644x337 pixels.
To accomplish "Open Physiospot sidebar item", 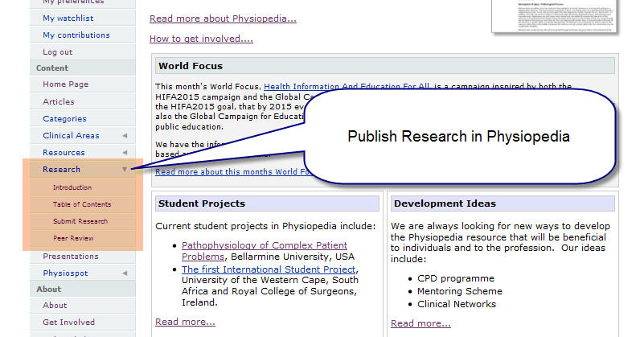I will 65,273.
